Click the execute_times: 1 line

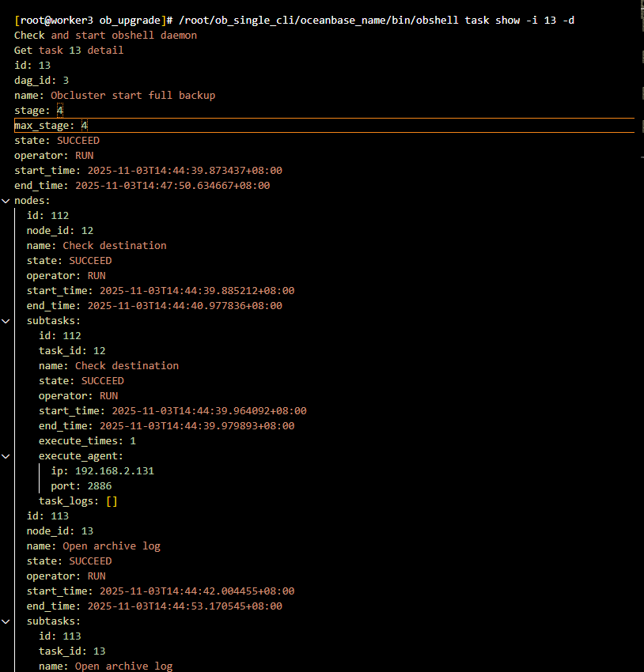click(x=87, y=441)
